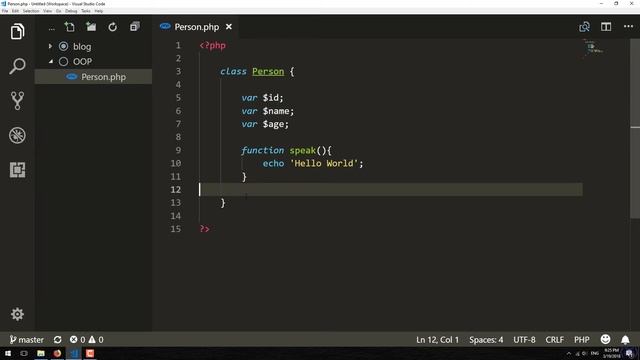Open the Search view in activity bar
Image resolution: width=640 pixels, height=360 pixels.
(17, 66)
